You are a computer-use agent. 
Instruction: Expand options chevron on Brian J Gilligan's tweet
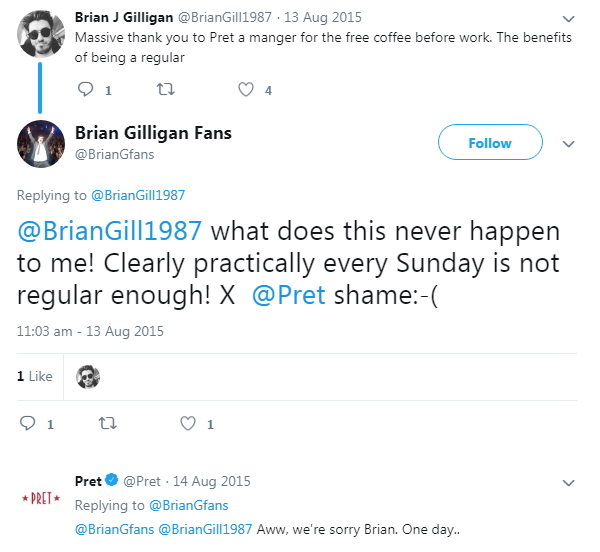pos(569,19)
